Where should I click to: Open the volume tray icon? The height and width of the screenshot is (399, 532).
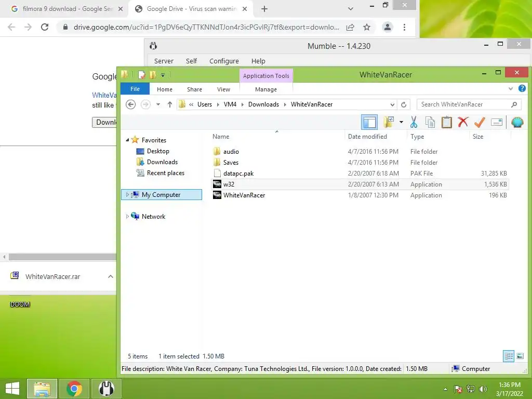483,389
